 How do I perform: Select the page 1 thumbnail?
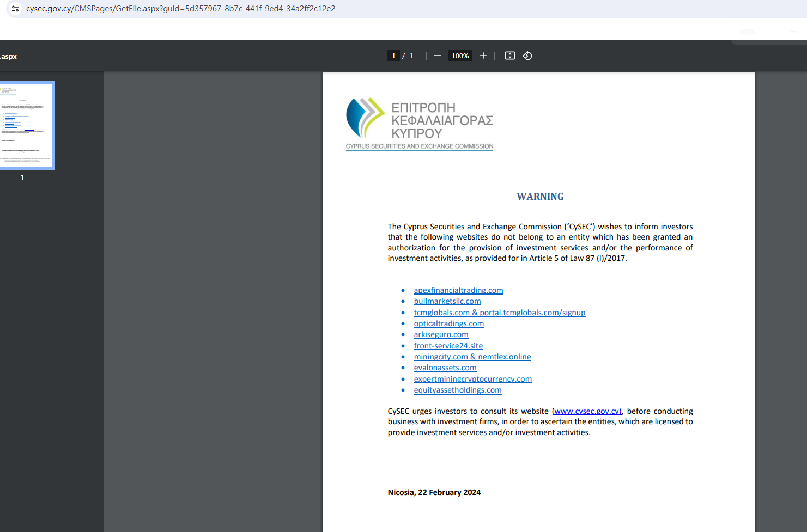pyautogui.click(x=27, y=125)
